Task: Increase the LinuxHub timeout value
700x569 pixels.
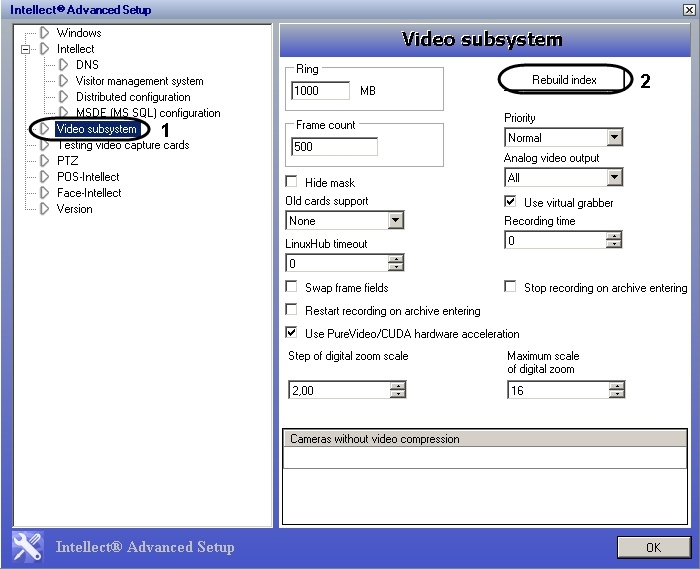Action: click(x=396, y=259)
